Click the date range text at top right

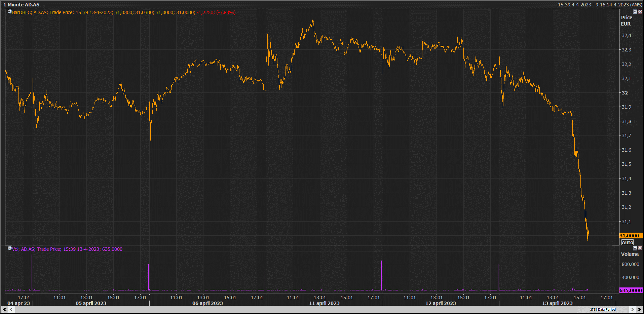coord(600,5)
